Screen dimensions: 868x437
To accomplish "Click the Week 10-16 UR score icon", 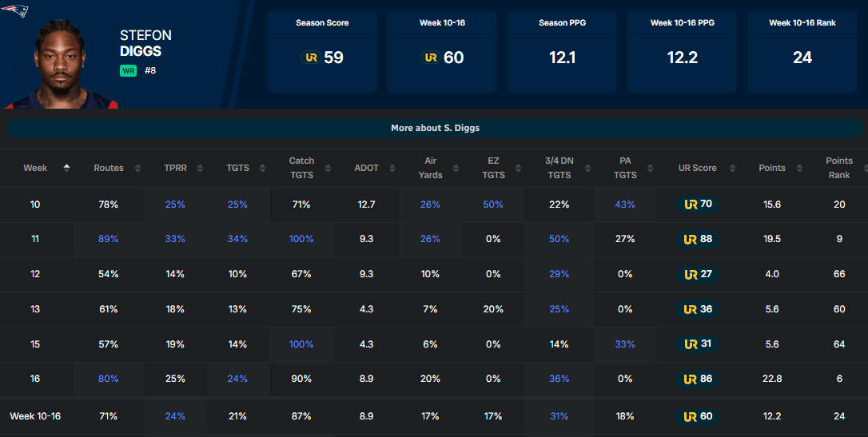I will click(x=431, y=58).
